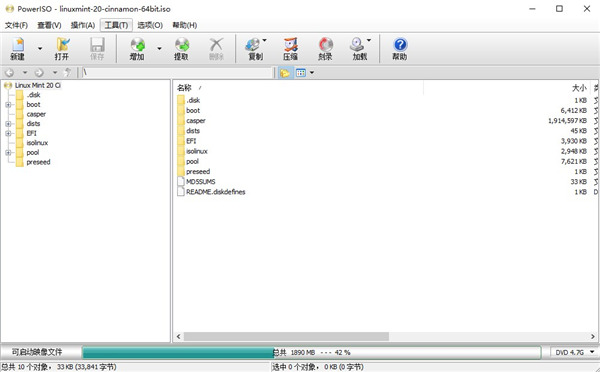600x372 pixels.
Task: Select preseed folder icon in file list
Action: (181, 171)
